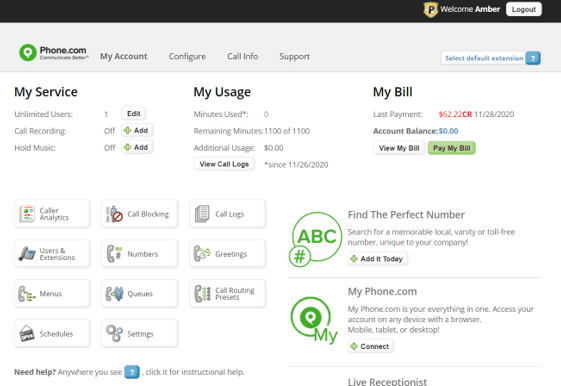Add Call Recording service
Viewport: 561px width, 386px height.
(137, 130)
